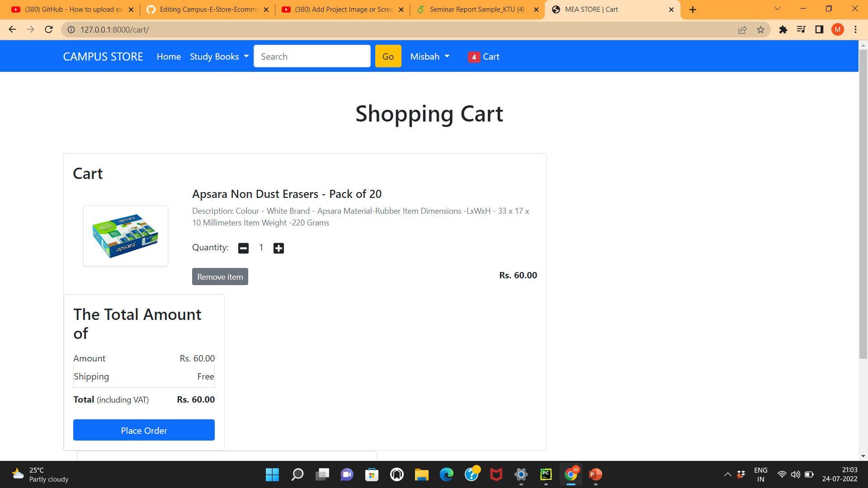Screen dimensions: 868x488
Task: Open the Study Books dropdown
Action: click(x=219, y=56)
